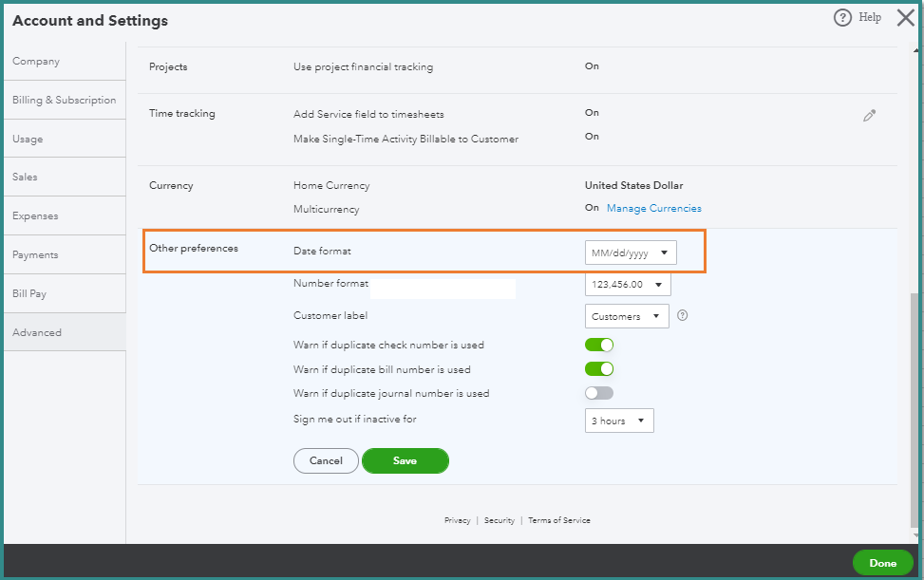Viewport: 924px width, 580px height.
Task: Disable the duplicate bill number warning
Action: [599, 369]
